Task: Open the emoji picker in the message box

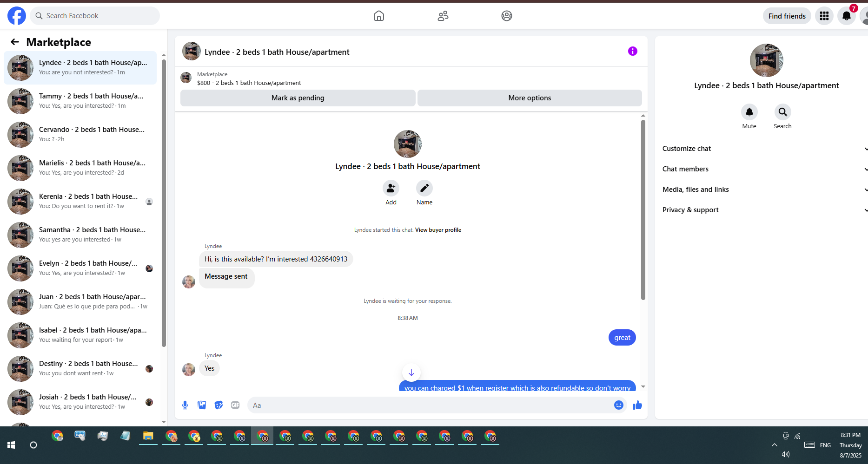Action: coord(619,405)
